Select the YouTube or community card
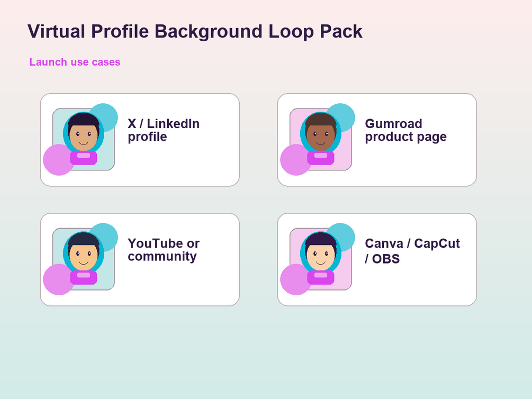Viewport: 532px width, 399px height. click(x=140, y=259)
